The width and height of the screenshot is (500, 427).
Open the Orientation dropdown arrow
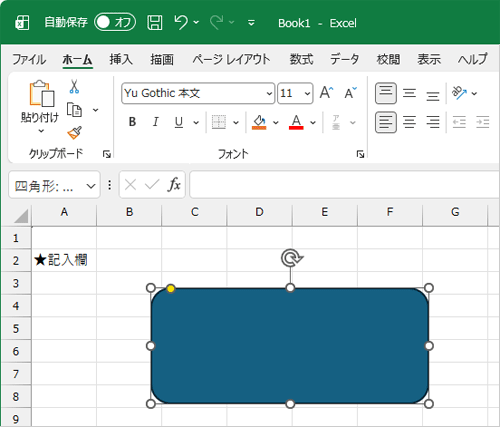pyautogui.click(x=474, y=94)
